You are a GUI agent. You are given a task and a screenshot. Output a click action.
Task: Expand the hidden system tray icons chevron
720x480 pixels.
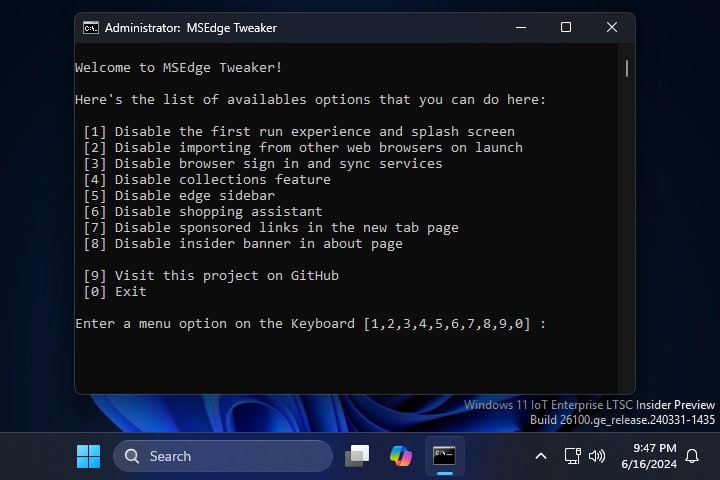tap(541, 456)
